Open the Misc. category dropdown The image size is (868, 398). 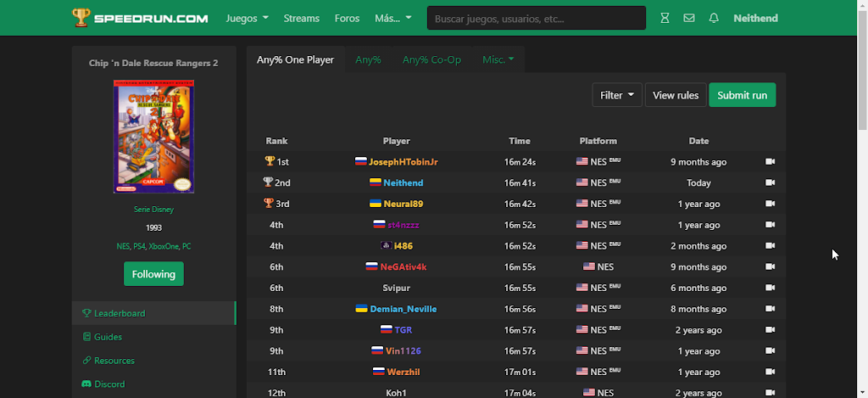click(x=498, y=59)
